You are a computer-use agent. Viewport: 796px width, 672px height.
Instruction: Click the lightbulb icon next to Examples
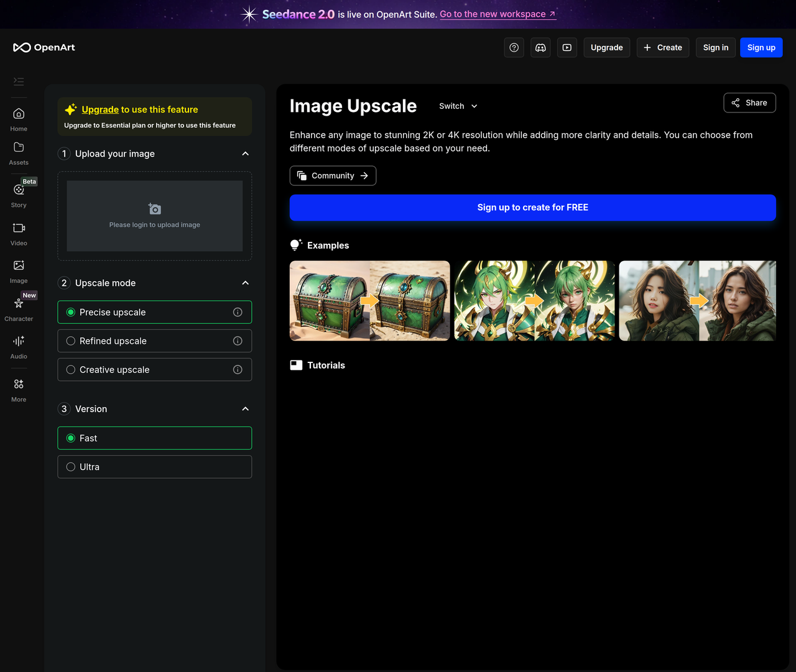coord(296,245)
